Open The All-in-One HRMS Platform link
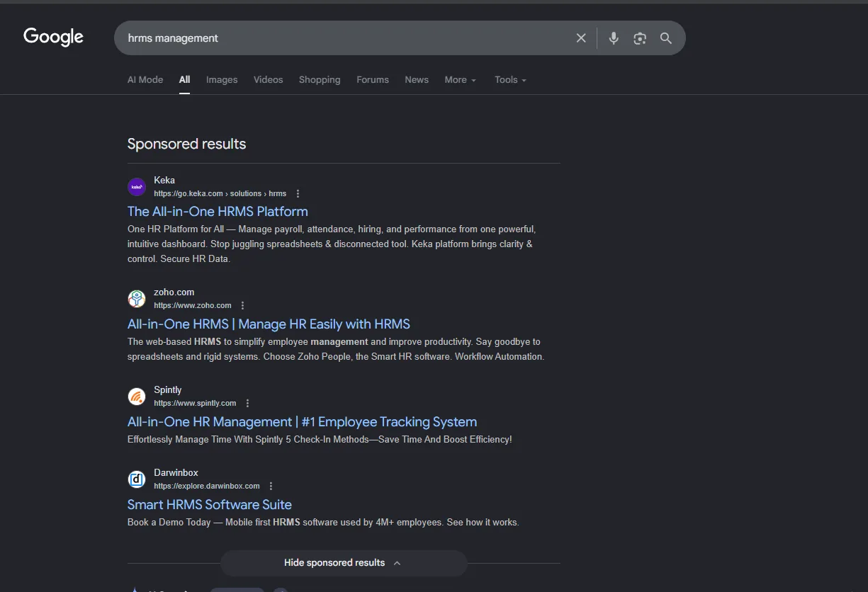The height and width of the screenshot is (592, 868). [x=218, y=211]
